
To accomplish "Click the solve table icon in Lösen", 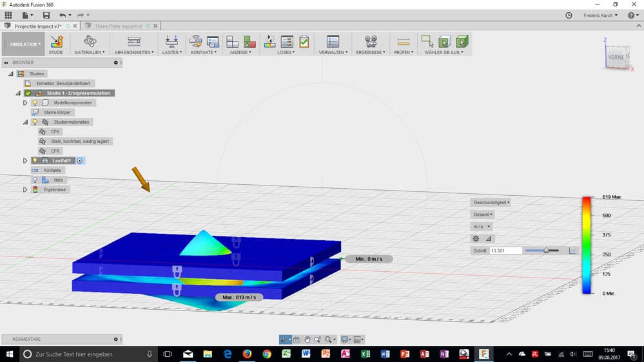I will pyautogui.click(x=287, y=41).
